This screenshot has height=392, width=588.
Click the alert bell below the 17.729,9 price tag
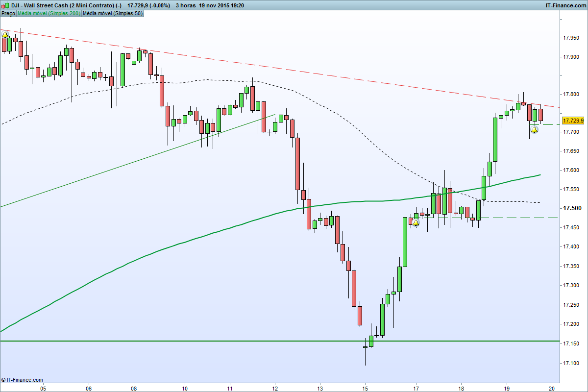(534, 129)
